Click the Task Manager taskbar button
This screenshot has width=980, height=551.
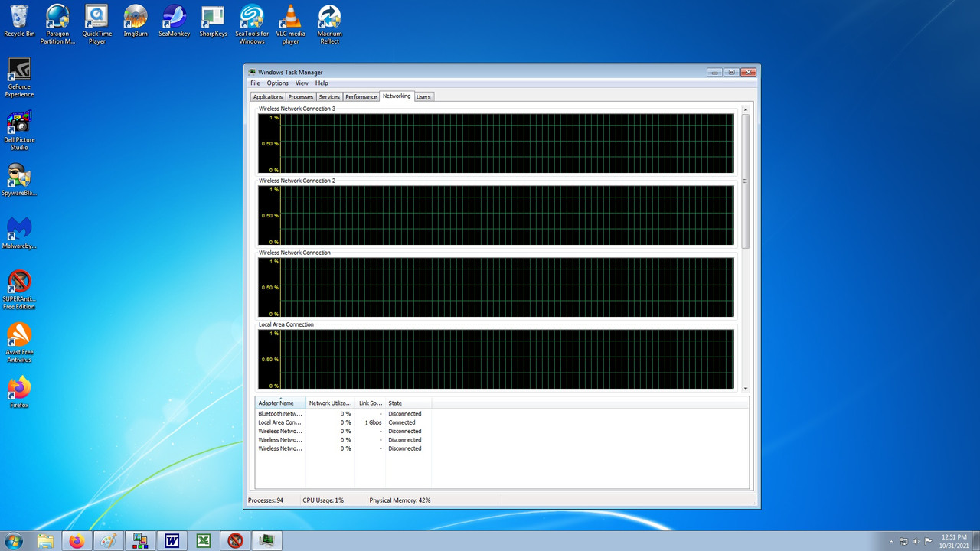tap(266, 540)
